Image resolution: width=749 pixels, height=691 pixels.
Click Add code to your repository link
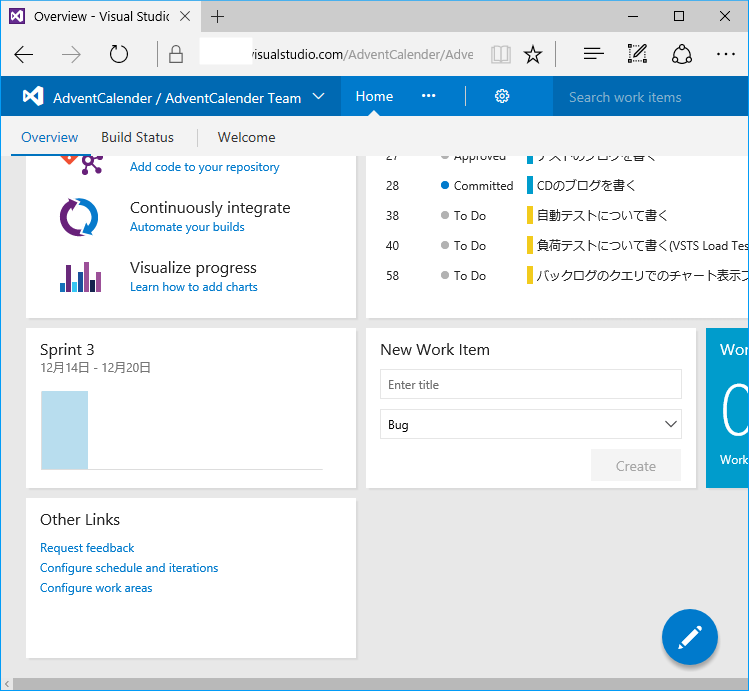(x=204, y=167)
